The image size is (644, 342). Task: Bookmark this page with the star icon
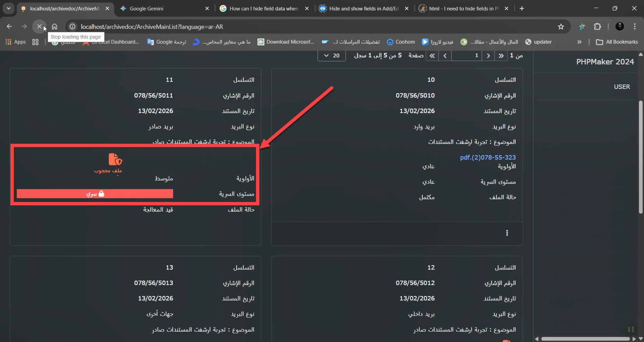pyautogui.click(x=560, y=27)
